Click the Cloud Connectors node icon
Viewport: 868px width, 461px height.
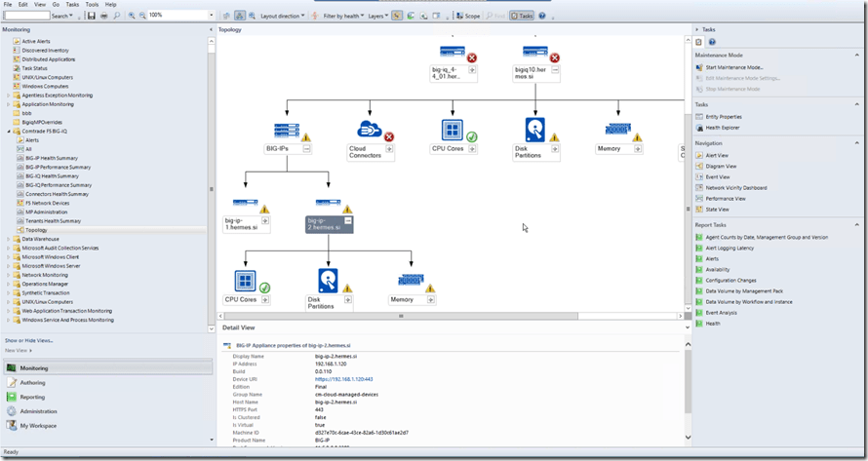369,130
